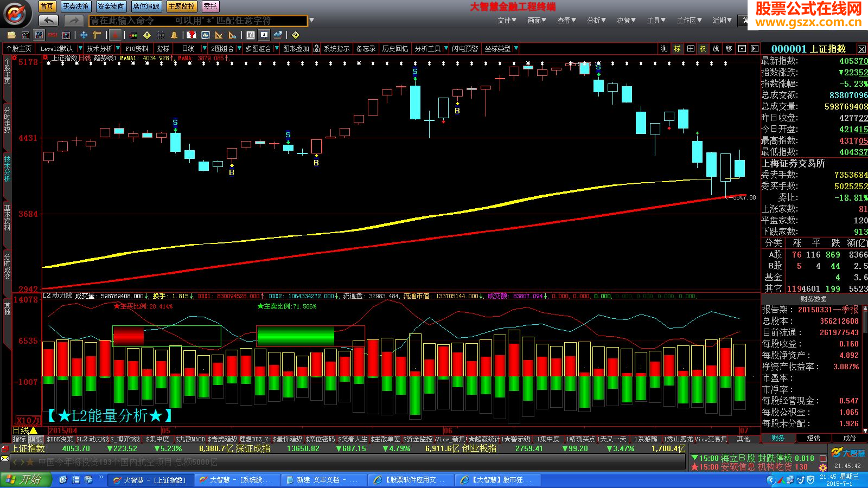Open the folder icon in the toolbar
This screenshot has width=868, height=488.
pyautogui.click(x=11, y=35)
